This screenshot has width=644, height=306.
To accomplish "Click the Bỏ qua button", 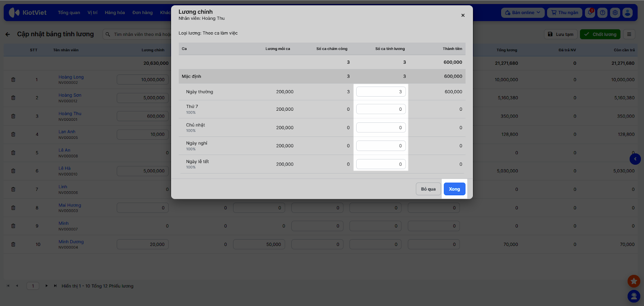I will (x=428, y=189).
